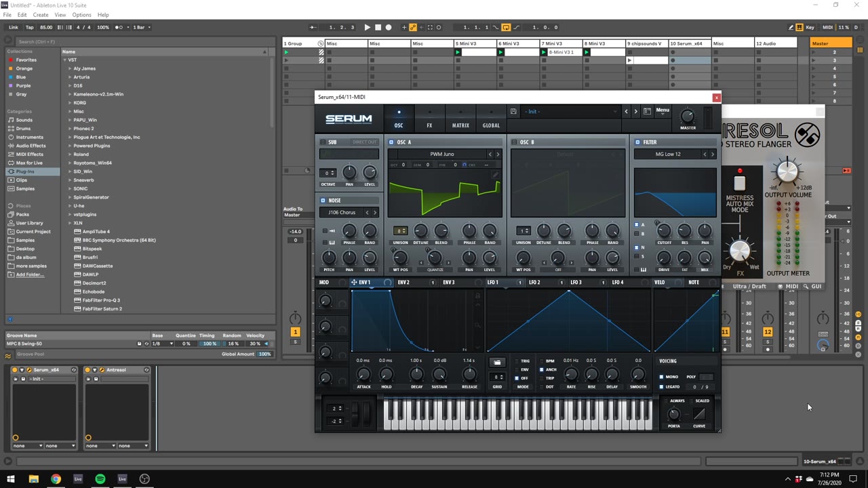
Task: Start playback with the transport Play button
Action: tap(367, 27)
